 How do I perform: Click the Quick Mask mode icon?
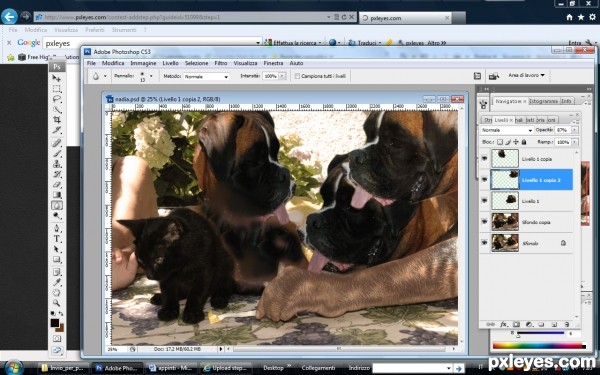tap(57, 339)
